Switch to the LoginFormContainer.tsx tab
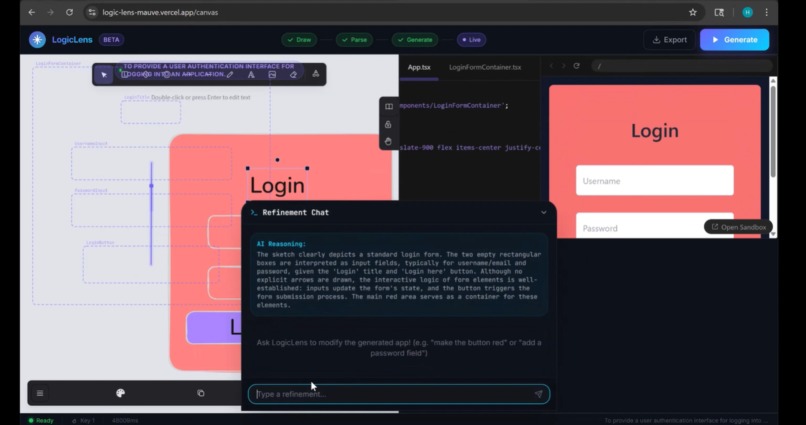 point(485,67)
